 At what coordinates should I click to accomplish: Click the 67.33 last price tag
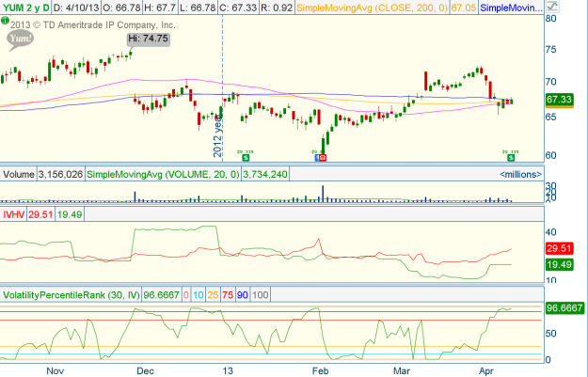[560, 99]
